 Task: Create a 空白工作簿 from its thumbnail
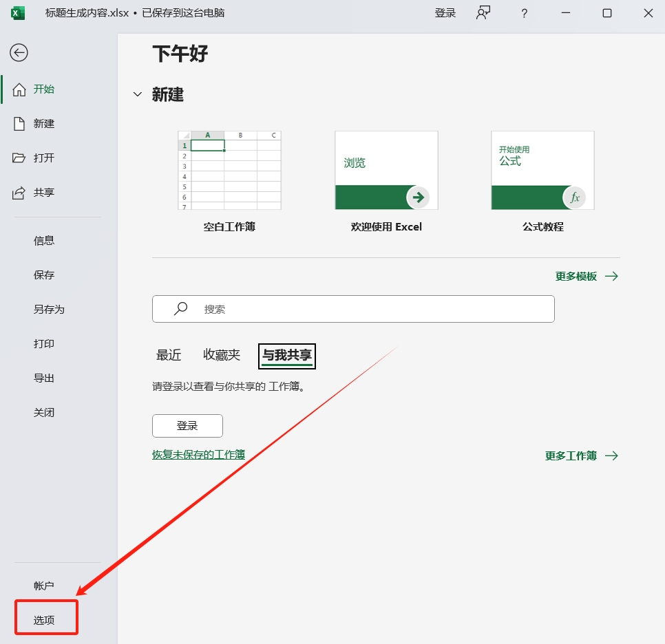point(229,171)
